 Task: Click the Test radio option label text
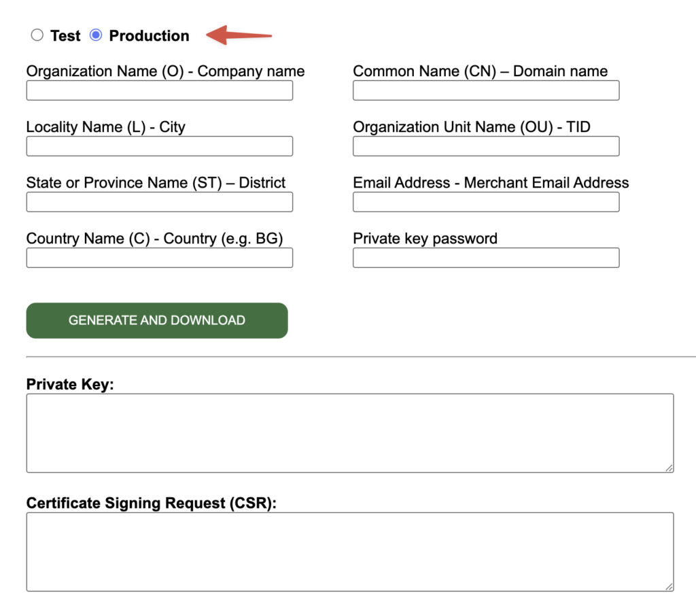coord(65,35)
